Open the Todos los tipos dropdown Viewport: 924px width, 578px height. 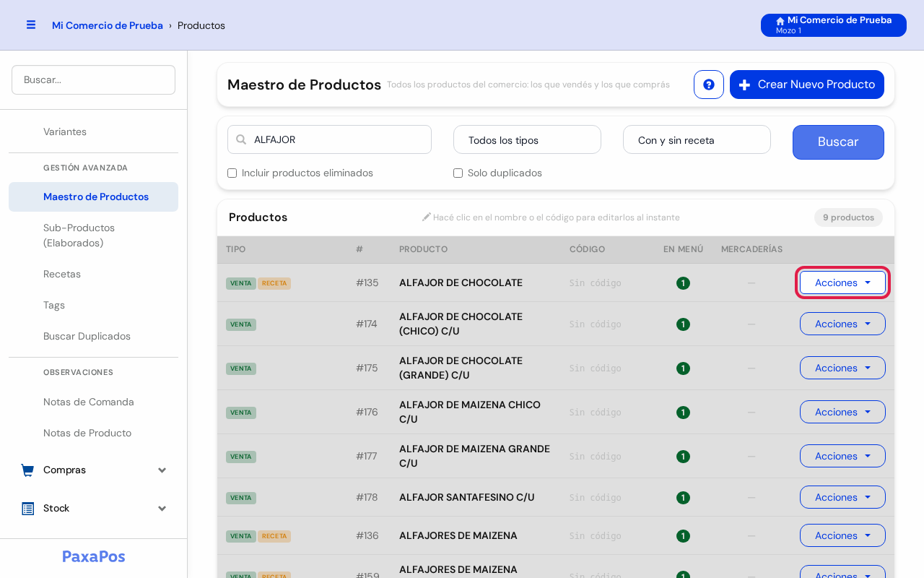[x=527, y=139]
